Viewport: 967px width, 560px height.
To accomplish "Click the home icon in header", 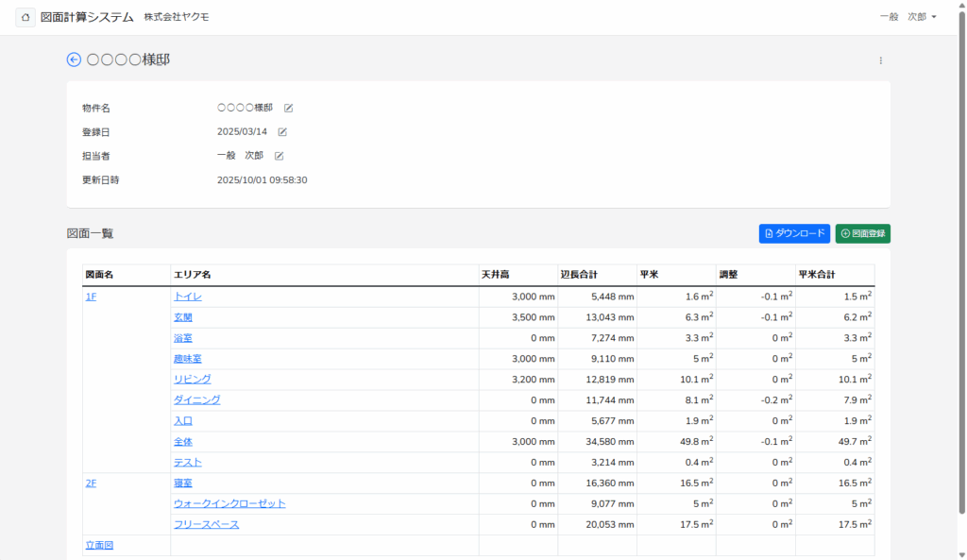I will pos(25,17).
